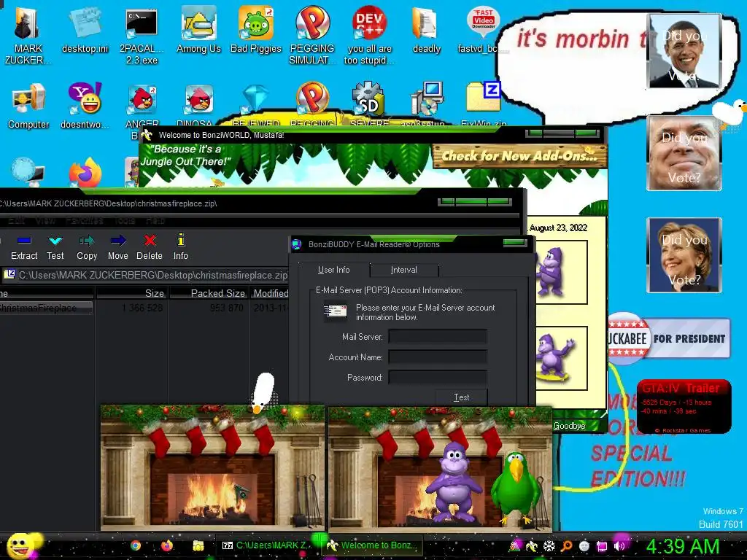Select the deadly folder icon
This screenshot has width=747, height=560.
coord(426,29)
